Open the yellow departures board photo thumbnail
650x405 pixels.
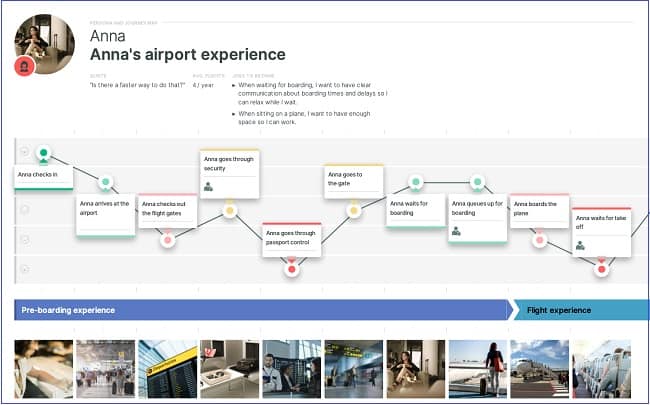[x=167, y=369]
